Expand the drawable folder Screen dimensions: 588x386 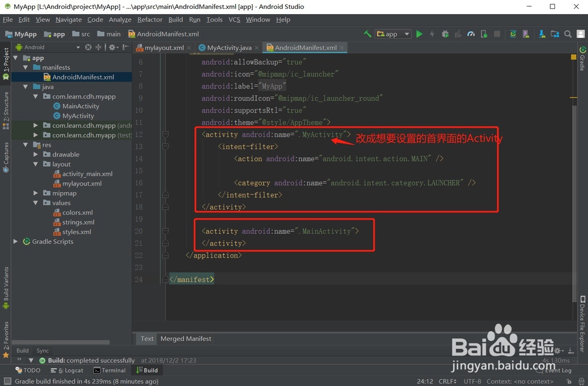[x=36, y=155]
